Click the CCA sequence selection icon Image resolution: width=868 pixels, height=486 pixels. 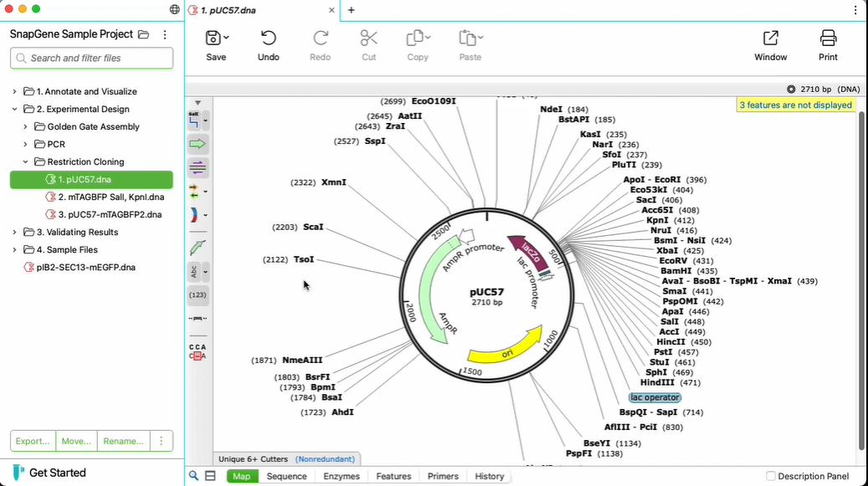[x=198, y=351]
